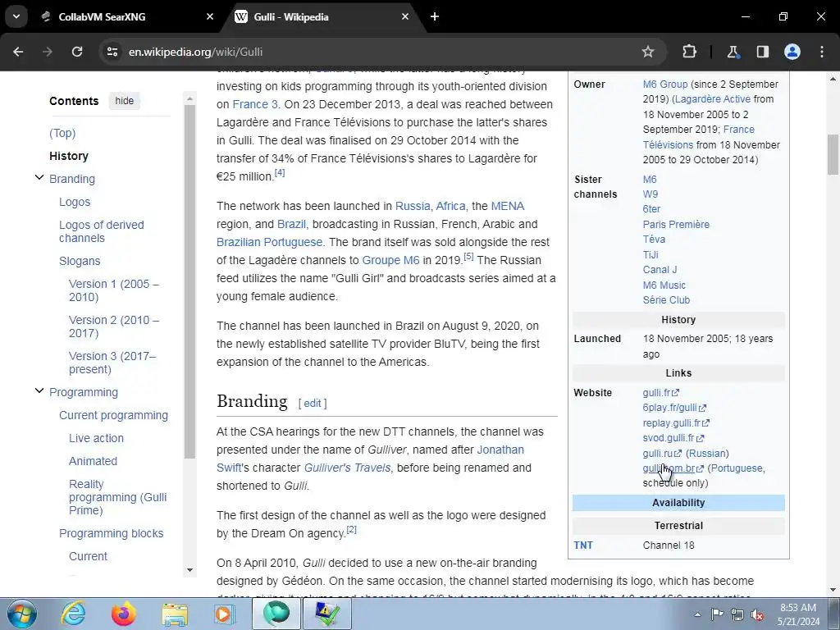840x630 pixels.
Task: Open the Chrome profile avatar
Action: [x=792, y=52]
